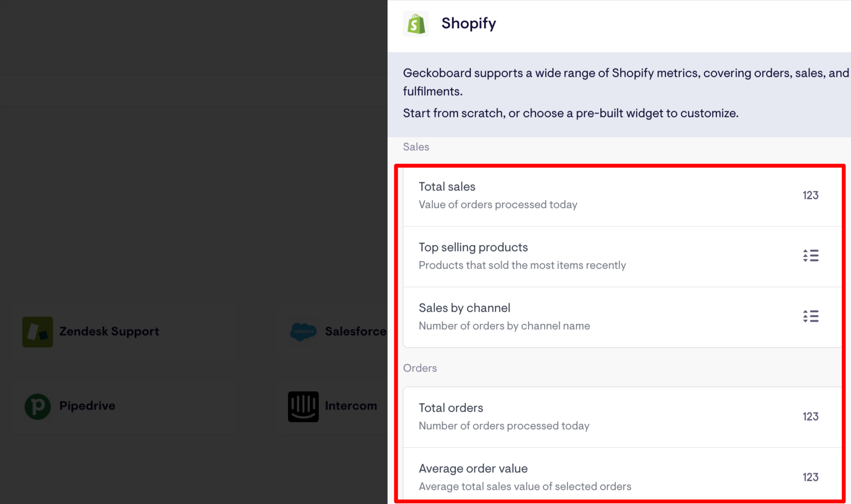Click the leaderboard icon beside Top selling products

[x=810, y=255]
